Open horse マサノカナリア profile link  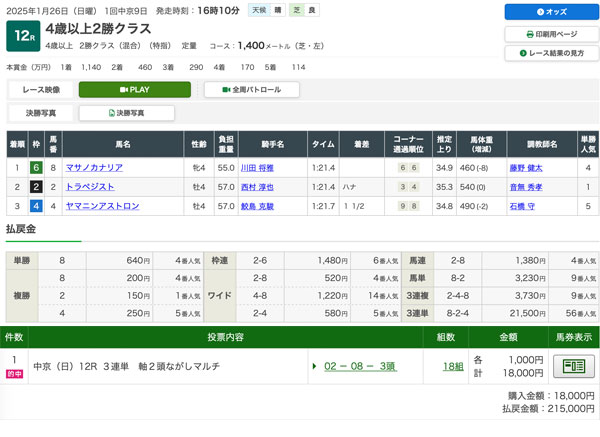95,168
